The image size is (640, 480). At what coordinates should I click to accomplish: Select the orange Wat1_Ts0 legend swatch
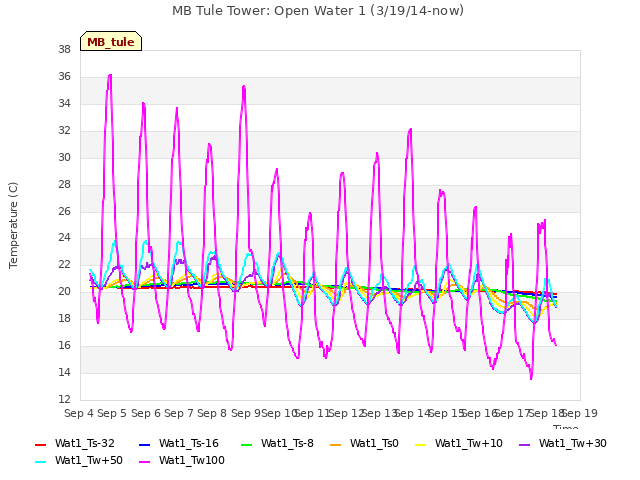(335, 444)
